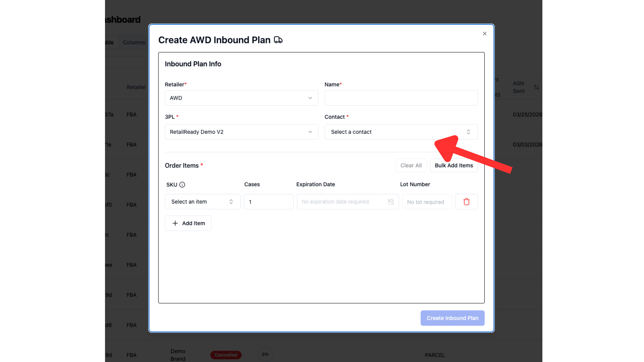Click the Name input field
Image resolution: width=644 pixels, height=362 pixels.
click(401, 98)
